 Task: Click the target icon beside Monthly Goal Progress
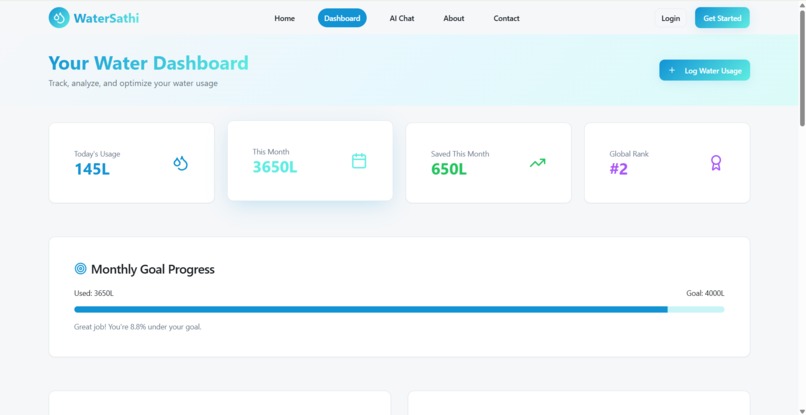pos(81,268)
